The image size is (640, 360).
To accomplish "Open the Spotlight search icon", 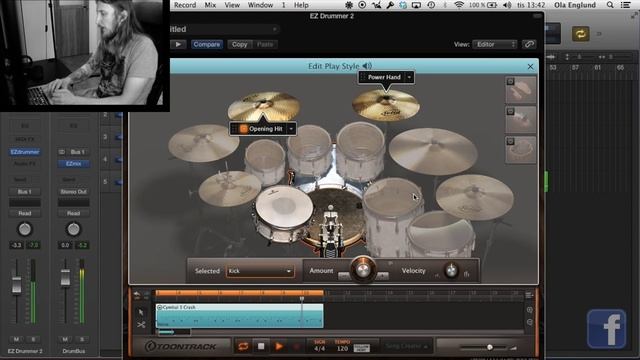I will click(x=610, y=5).
